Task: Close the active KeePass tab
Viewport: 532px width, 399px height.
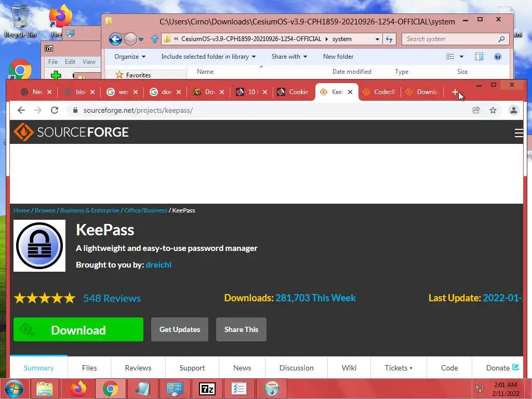Action: pos(350,92)
